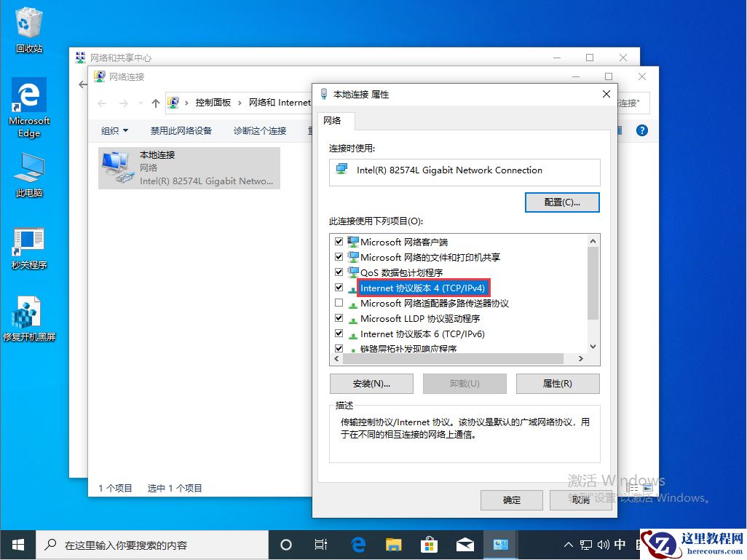Disable QoS 数据包计划程序
Screen dimensions: 747x560
point(339,272)
